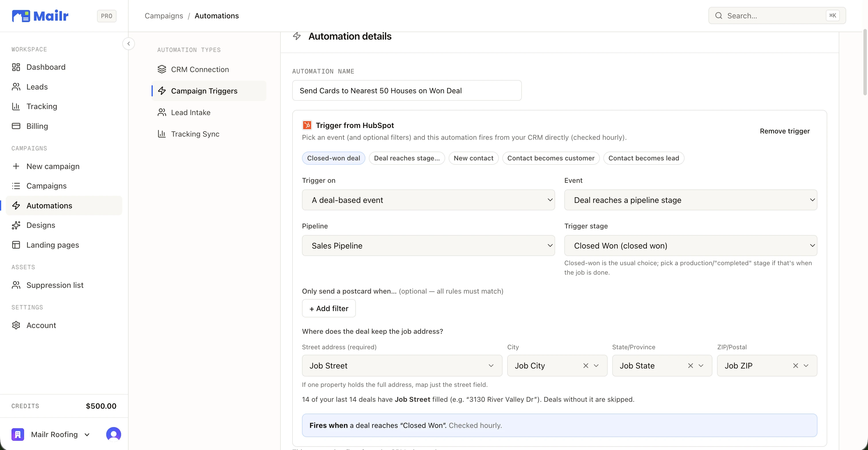The height and width of the screenshot is (450, 868).
Task: Click the Suppression list people icon
Action: coord(16,285)
